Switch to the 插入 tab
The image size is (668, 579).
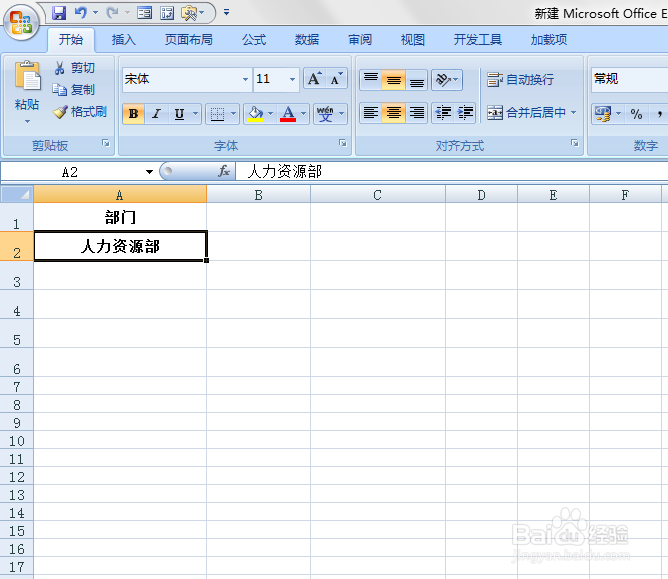pyautogui.click(x=124, y=40)
